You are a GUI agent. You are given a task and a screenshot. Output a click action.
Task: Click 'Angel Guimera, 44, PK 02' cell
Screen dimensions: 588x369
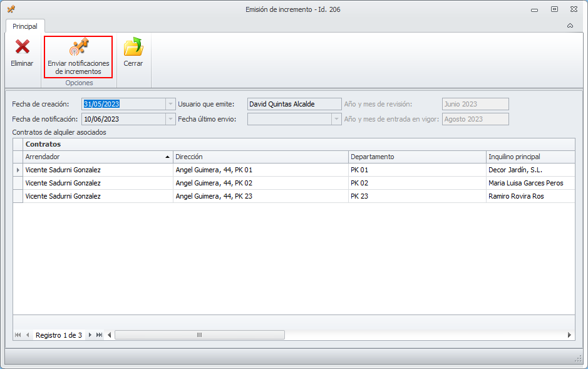pyautogui.click(x=260, y=183)
